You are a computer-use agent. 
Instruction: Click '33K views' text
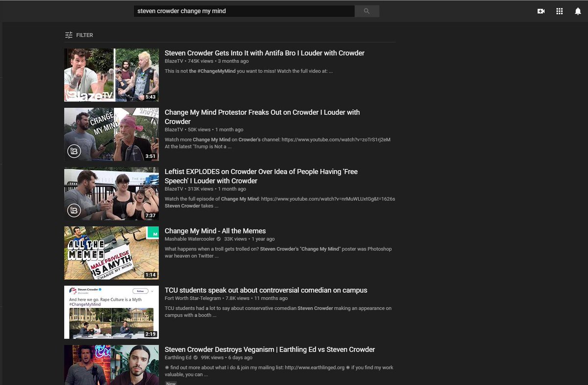pyautogui.click(x=236, y=239)
